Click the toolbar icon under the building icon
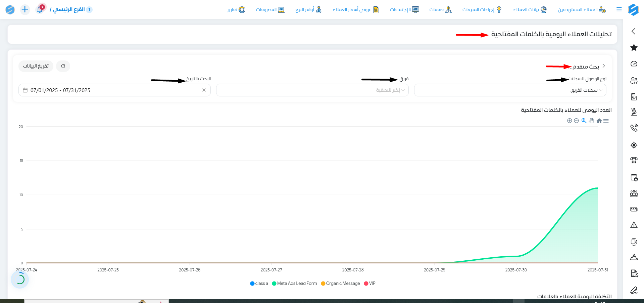Viewport: 644px width, 303px height. tap(634, 112)
